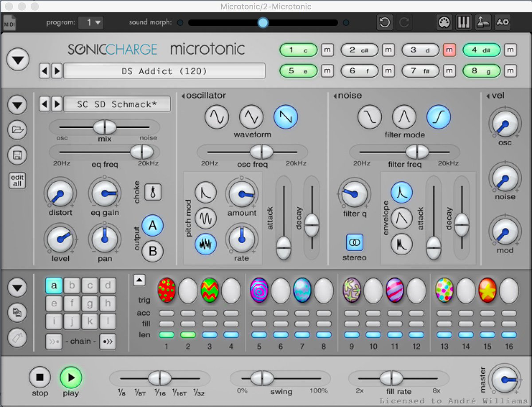
Task: Click the osc/noise mix slider
Action: click(105, 128)
